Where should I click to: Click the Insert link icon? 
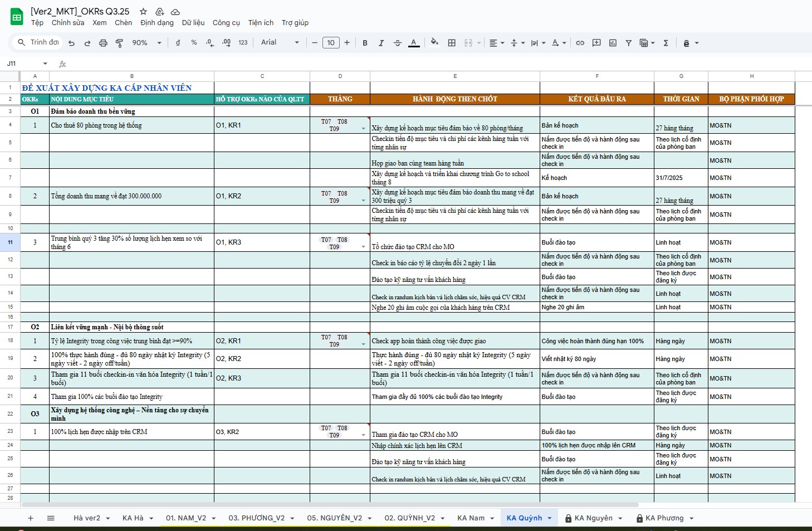(x=580, y=43)
